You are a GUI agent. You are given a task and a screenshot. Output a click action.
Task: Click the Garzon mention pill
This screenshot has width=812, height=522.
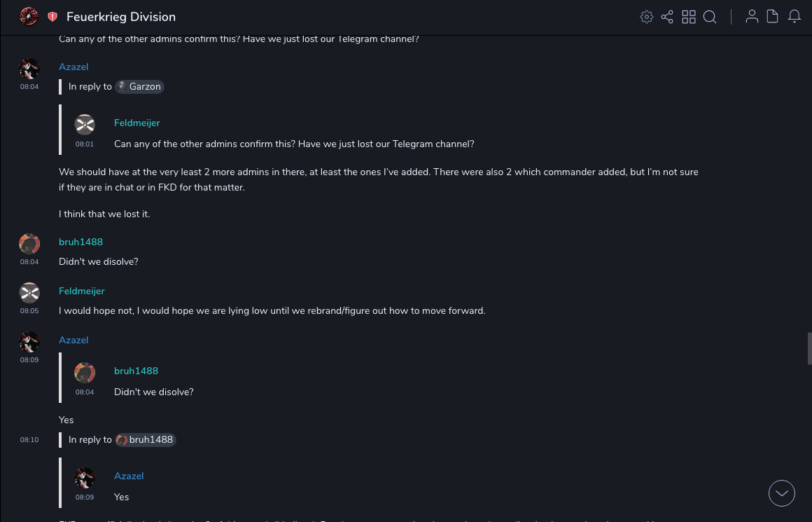pyautogui.click(x=140, y=87)
